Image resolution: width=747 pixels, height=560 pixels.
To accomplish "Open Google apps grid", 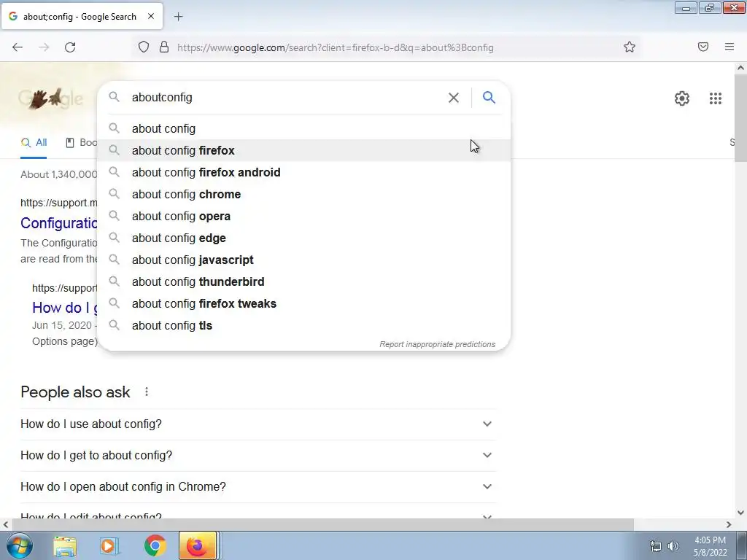I will tap(715, 98).
